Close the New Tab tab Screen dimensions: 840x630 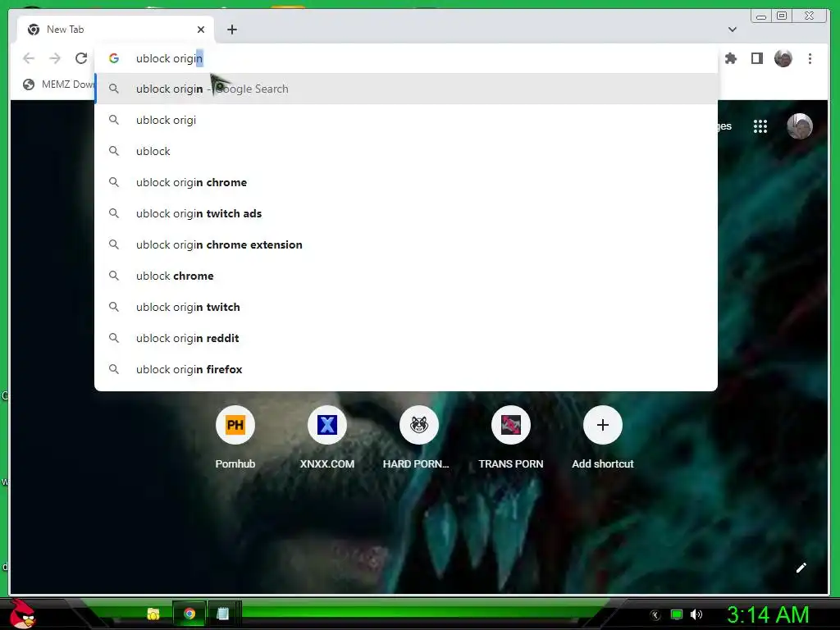pyautogui.click(x=201, y=30)
